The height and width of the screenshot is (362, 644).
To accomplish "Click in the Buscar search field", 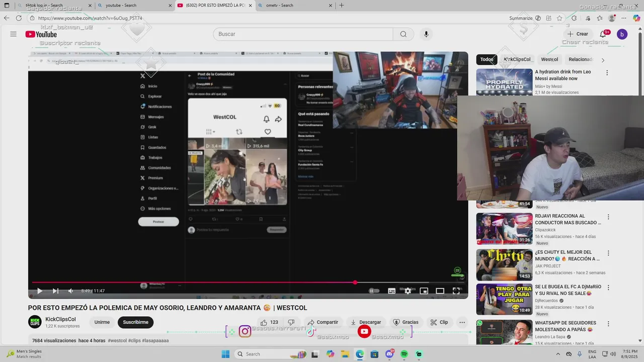I will click(x=303, y=34).
